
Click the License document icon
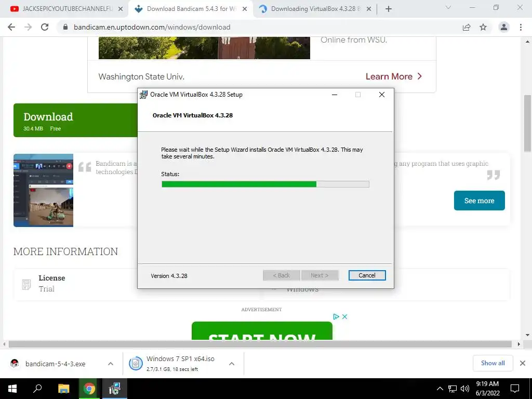26,284
